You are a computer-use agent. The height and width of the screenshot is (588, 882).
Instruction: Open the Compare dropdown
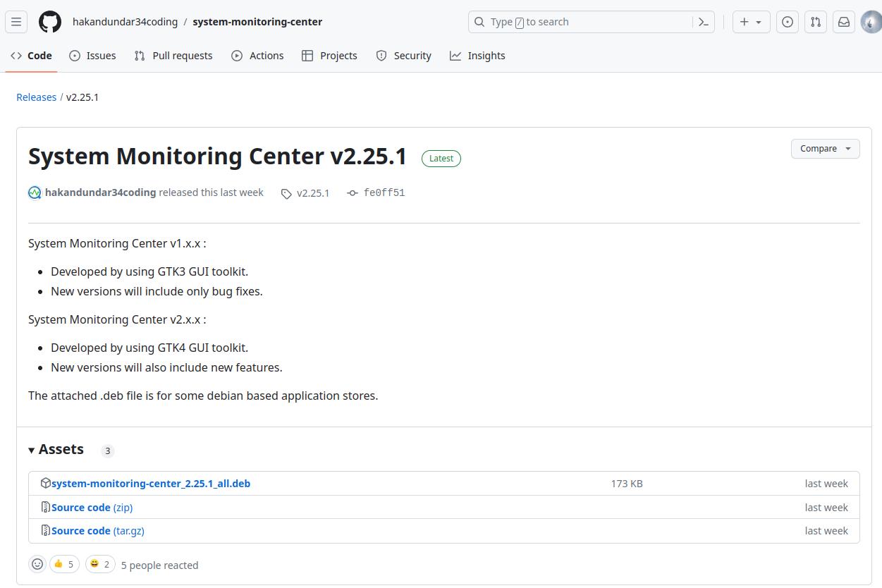coord(825,149)
